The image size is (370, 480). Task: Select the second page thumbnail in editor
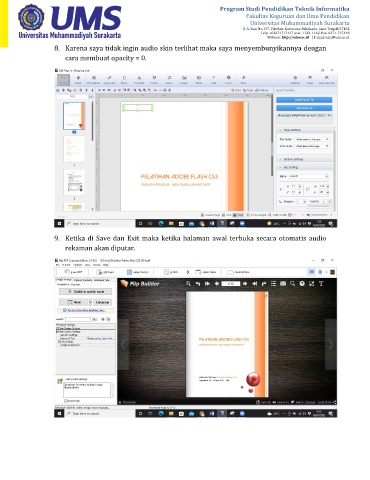tap(74, 149)
